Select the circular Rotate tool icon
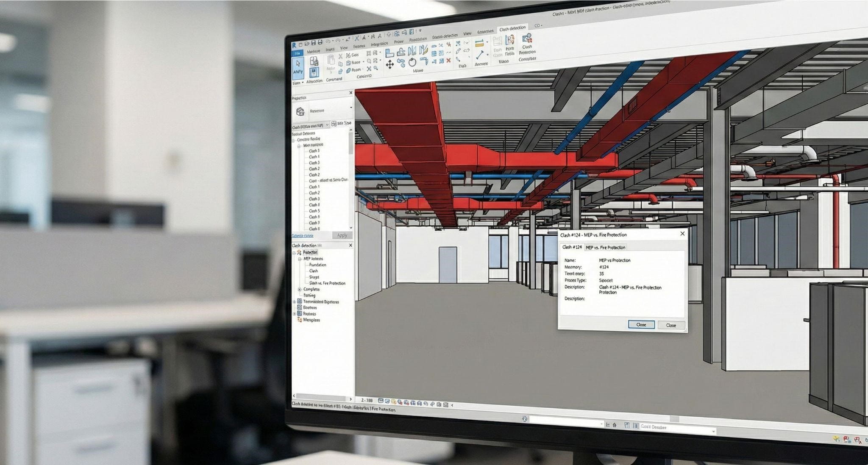The image size is (868, 465). point(412,63)
